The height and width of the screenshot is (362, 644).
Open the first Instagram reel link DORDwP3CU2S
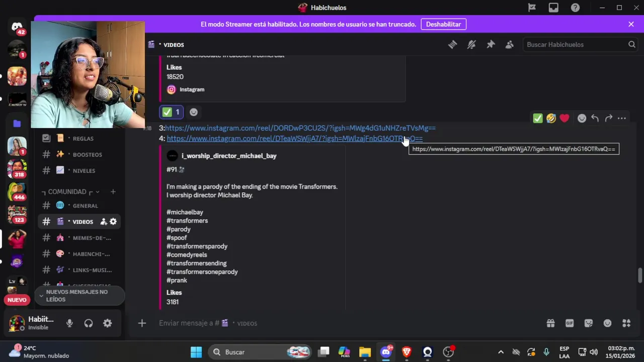tap(300, 128)
